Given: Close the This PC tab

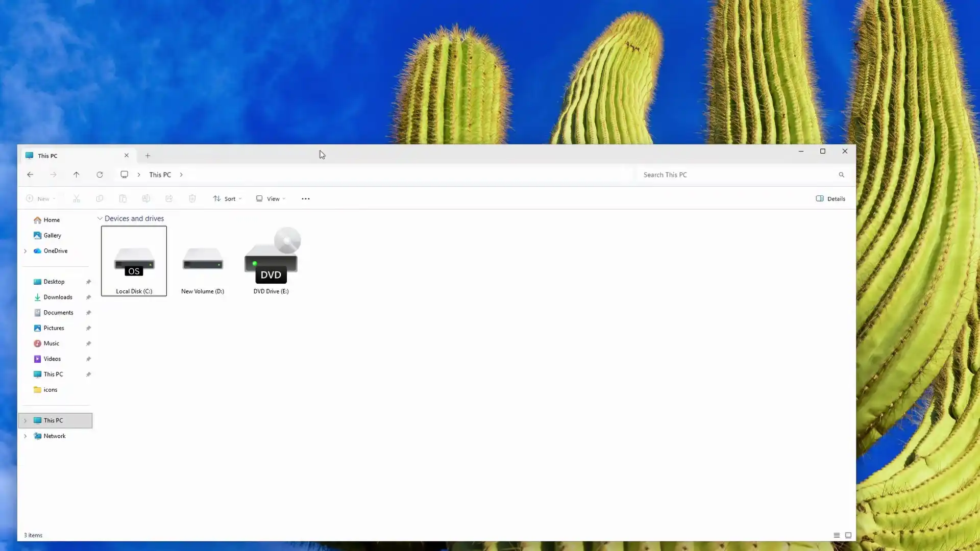Looking at the screenshot, I should 127,155.
